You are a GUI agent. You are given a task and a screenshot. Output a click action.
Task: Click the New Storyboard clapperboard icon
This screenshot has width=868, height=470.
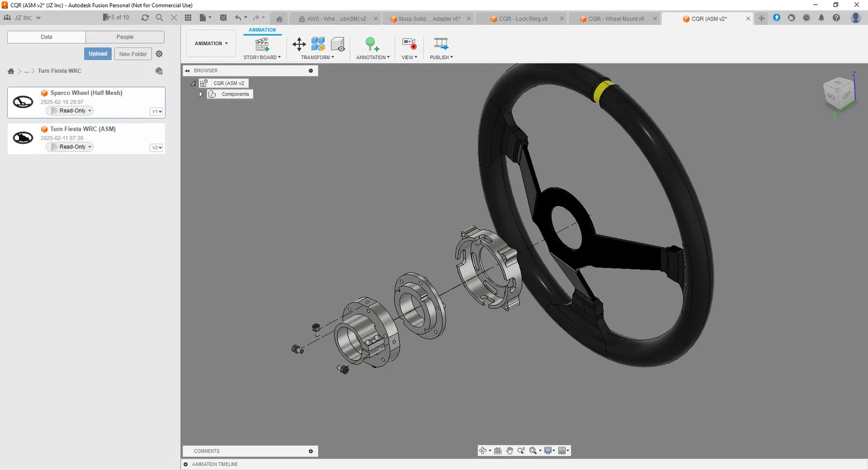[263, 45]
